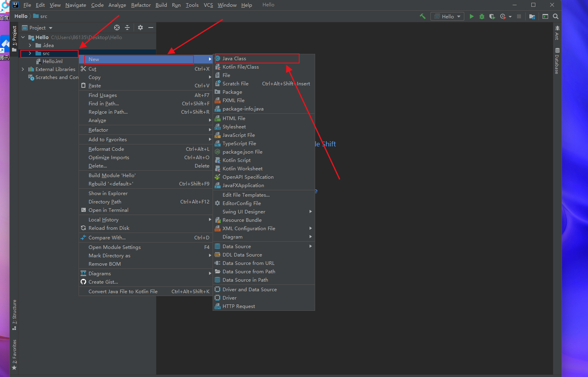Screen dimensions: 588x377
Task: Open the Navigate menu
Action: click(x=76, y=5)
